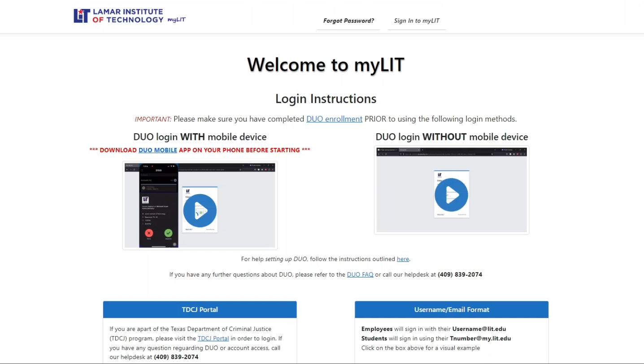Click the 'Welcome to myLIT' heading
Image resolution: width=644 pixels, height=364 pixels.
pyautogui.click(x=326, y=65)
